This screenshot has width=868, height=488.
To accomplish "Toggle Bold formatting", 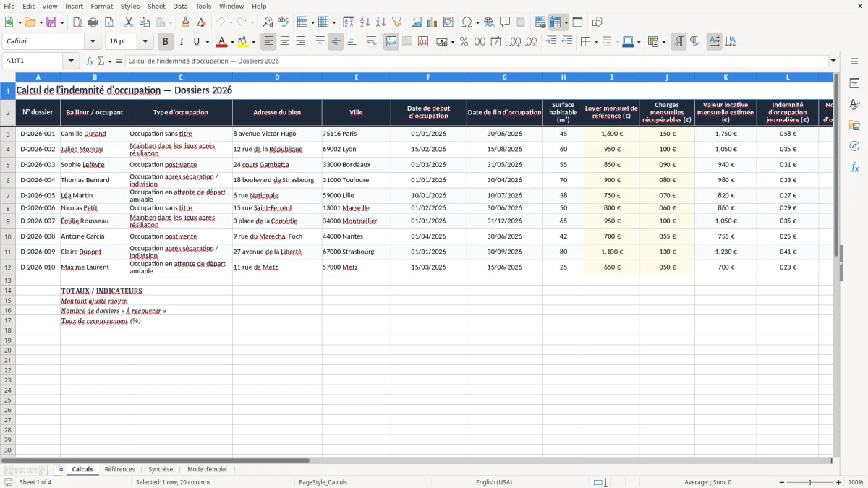I will (165, 42).
